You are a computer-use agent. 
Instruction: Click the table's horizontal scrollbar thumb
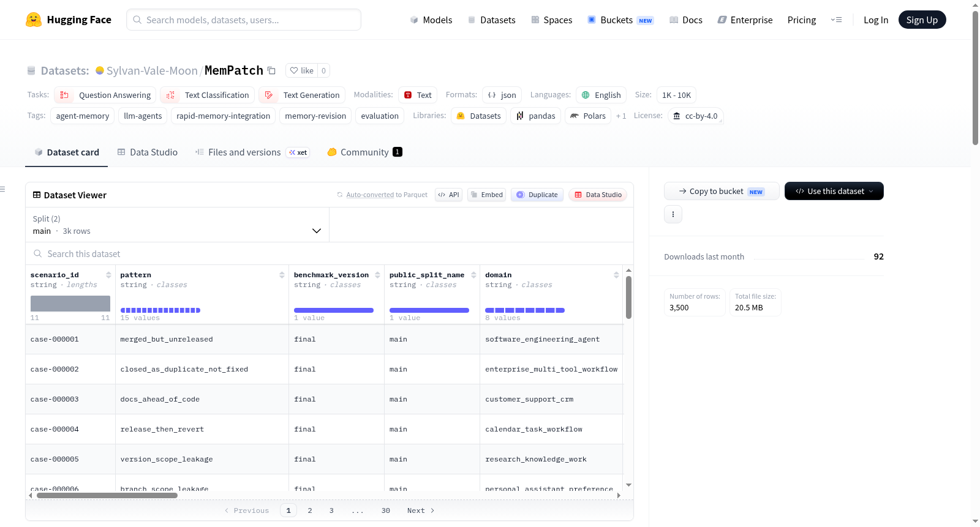click(107, 495)
